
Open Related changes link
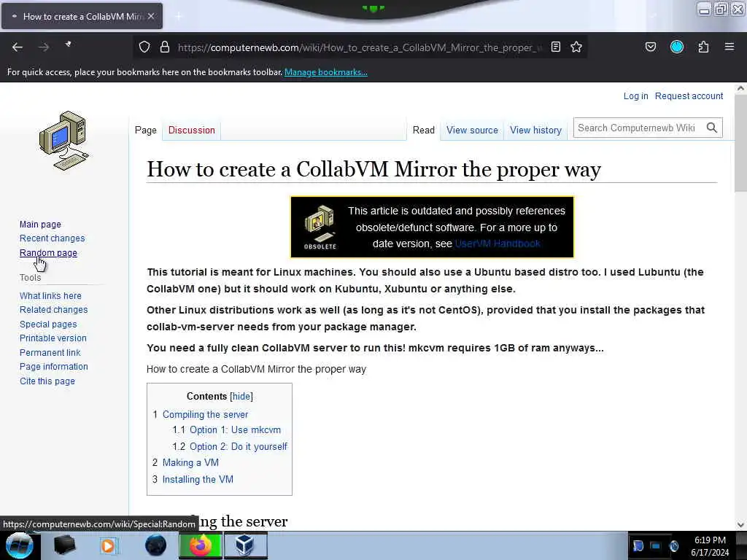(x=53, y=309)
